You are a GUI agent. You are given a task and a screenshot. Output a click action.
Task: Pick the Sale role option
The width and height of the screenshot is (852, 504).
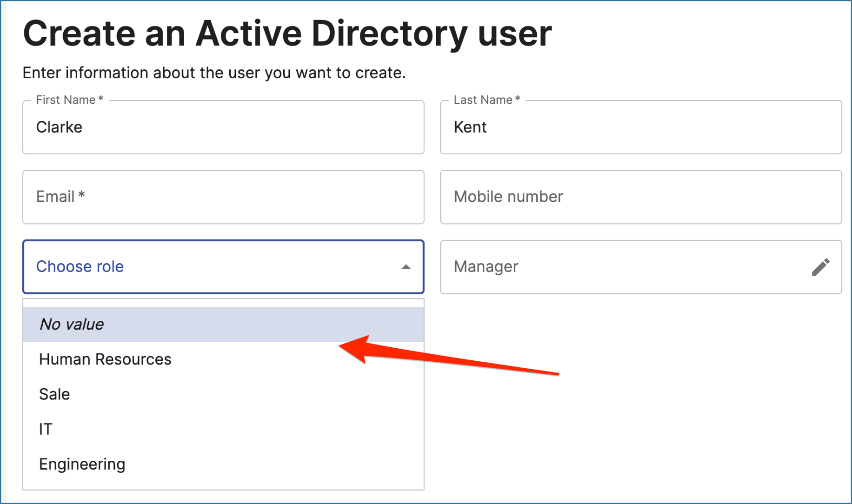(x=54, y=394)
